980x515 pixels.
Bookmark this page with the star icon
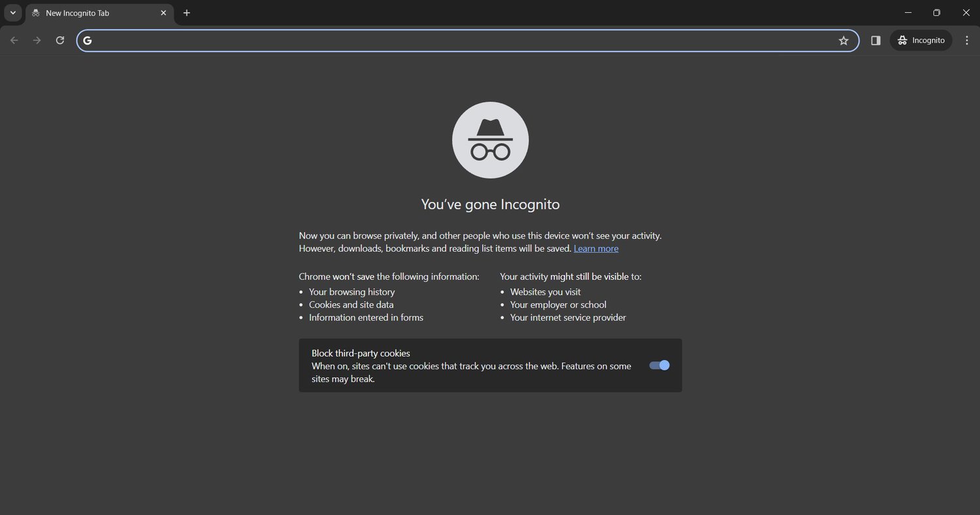(x=843, y=40)
